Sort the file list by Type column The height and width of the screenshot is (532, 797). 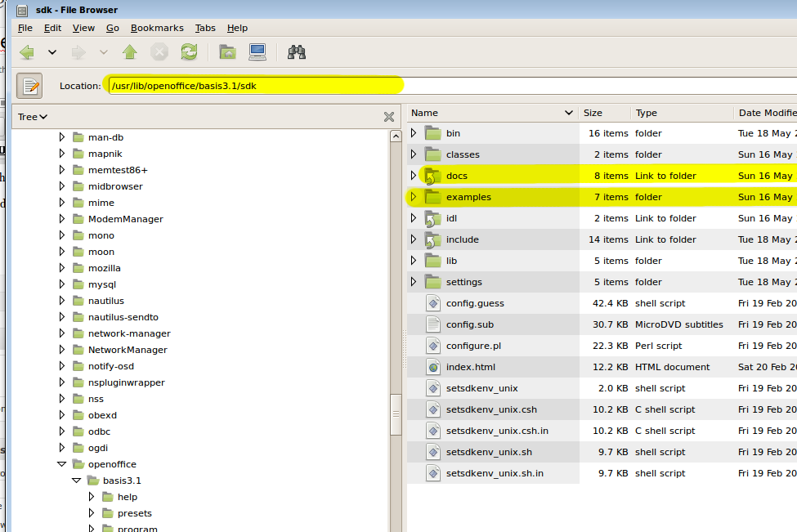click(x=682, y=113)
